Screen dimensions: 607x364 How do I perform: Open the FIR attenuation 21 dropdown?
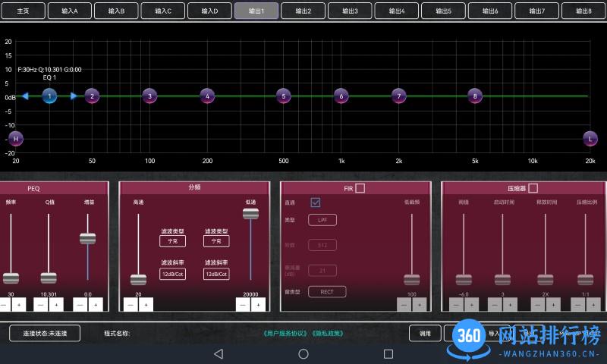coord(322,271)
